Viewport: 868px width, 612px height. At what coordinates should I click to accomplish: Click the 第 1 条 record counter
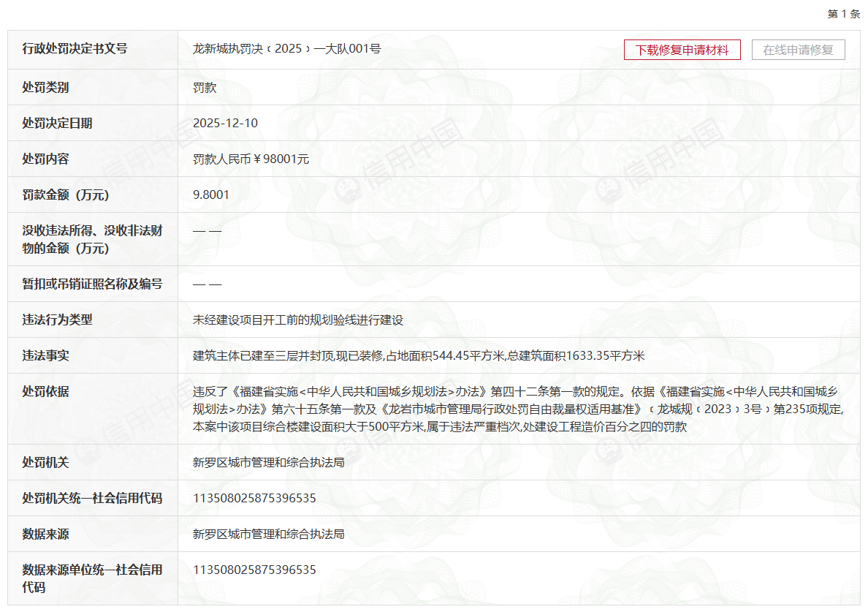[843, 14]
